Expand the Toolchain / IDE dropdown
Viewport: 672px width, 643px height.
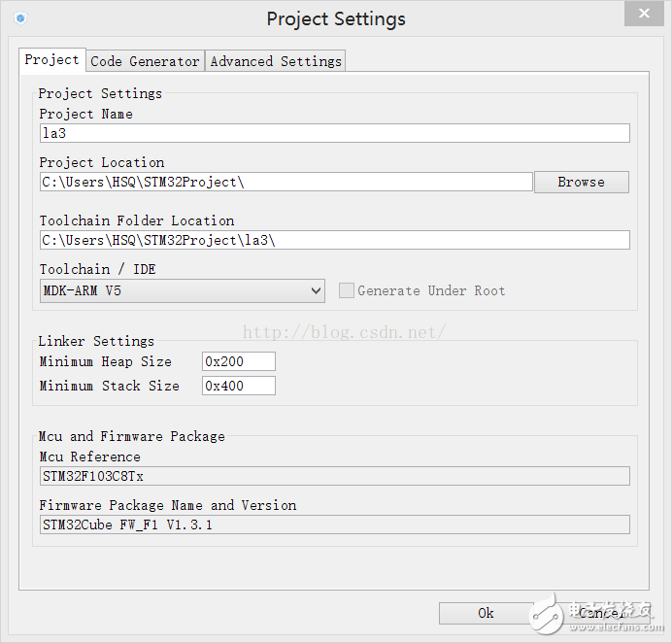click(316, 290)
